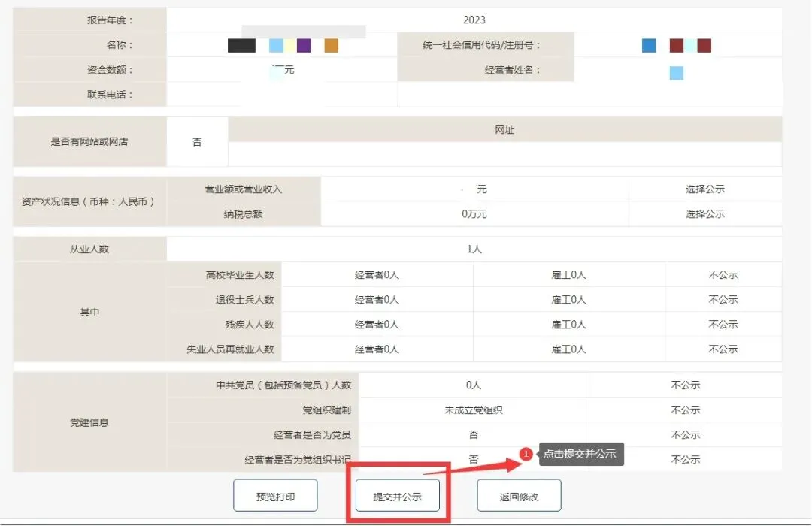Click blue block beside 统一社会信用代码
This screenshot has height=526, width=812.
point(648,45)
